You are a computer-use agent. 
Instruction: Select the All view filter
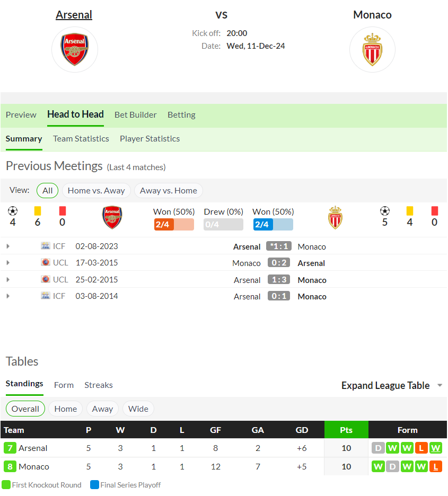[x=48, y=190]
